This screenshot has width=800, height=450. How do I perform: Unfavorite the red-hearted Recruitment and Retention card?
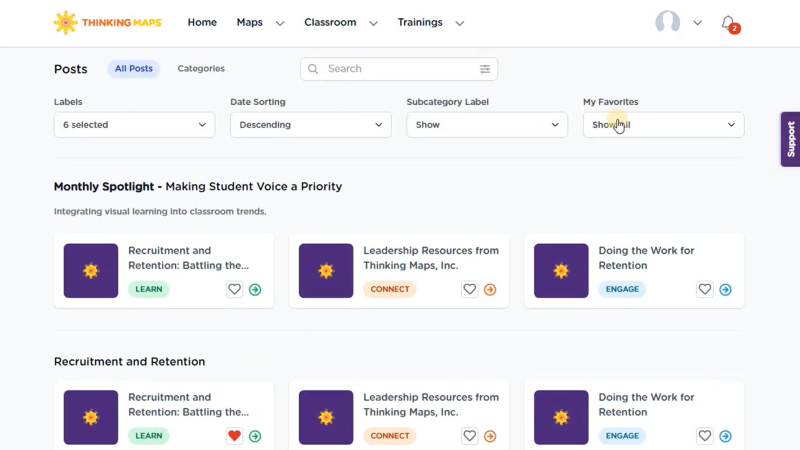coord(234,436)
